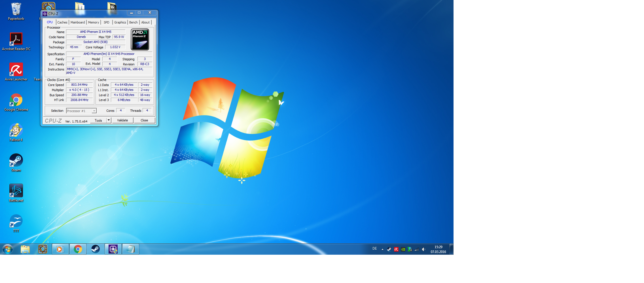Viewport: 644px width, 283px height.
Task: Click the Technology value 45 nm
Action: (x=74, y=47)
